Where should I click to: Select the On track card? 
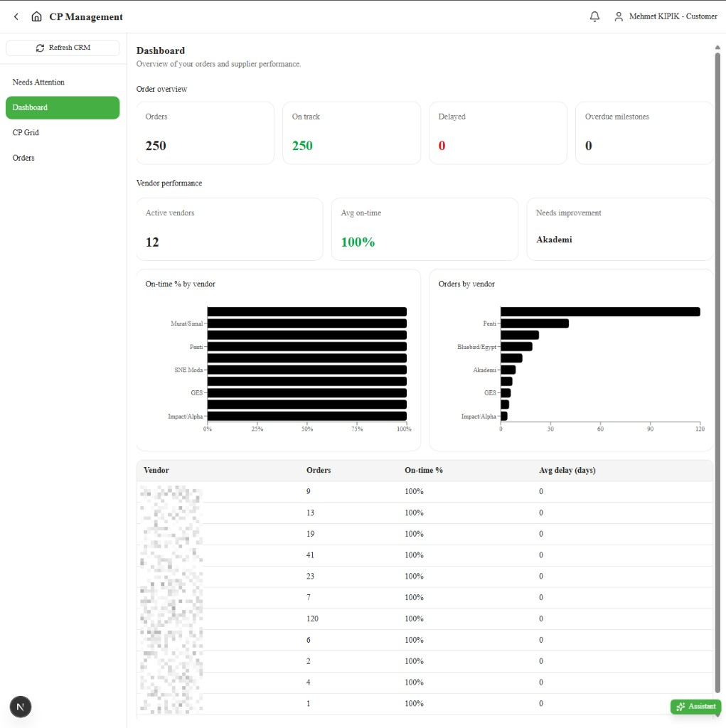click(x=351, y=133)
